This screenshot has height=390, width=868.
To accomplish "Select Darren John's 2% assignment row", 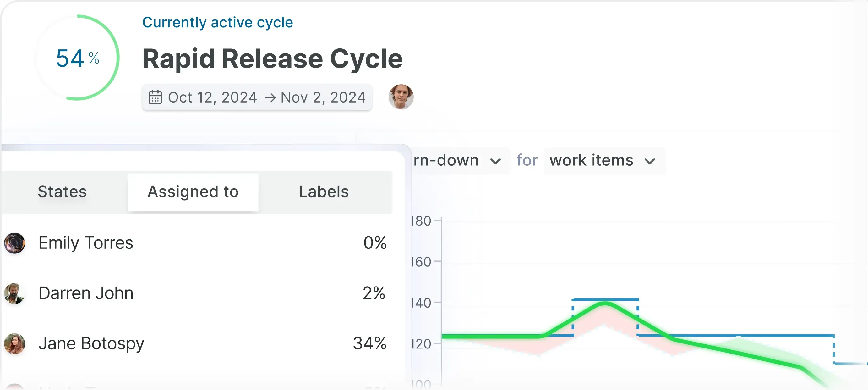I will point(202,293).
